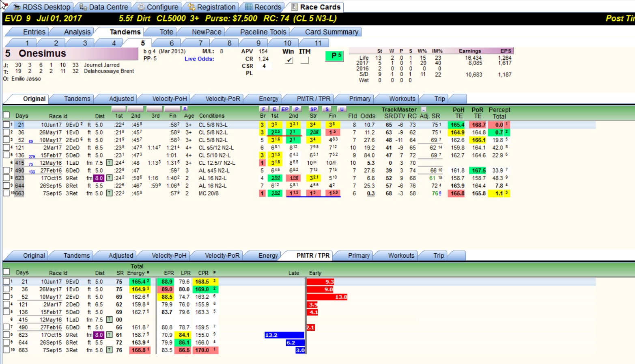
Task: Switch upper pane to Velocity-PoH tab
Action: (170, 99)
